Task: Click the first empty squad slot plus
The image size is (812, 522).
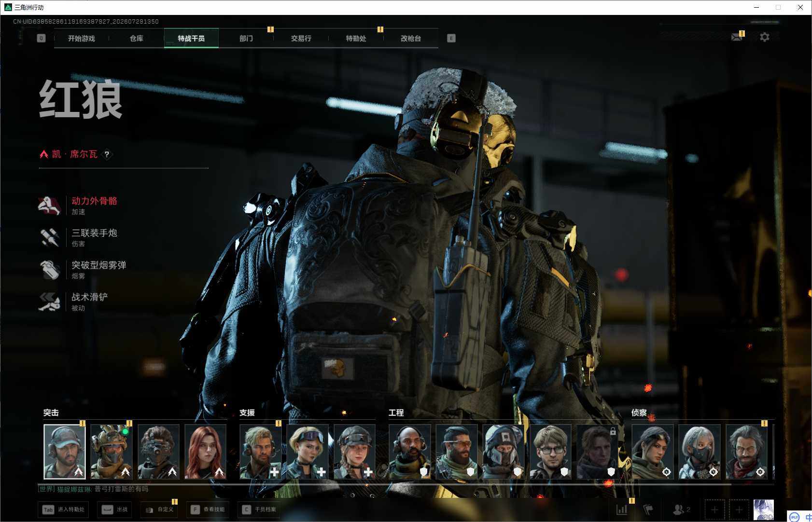Action: 714,509
